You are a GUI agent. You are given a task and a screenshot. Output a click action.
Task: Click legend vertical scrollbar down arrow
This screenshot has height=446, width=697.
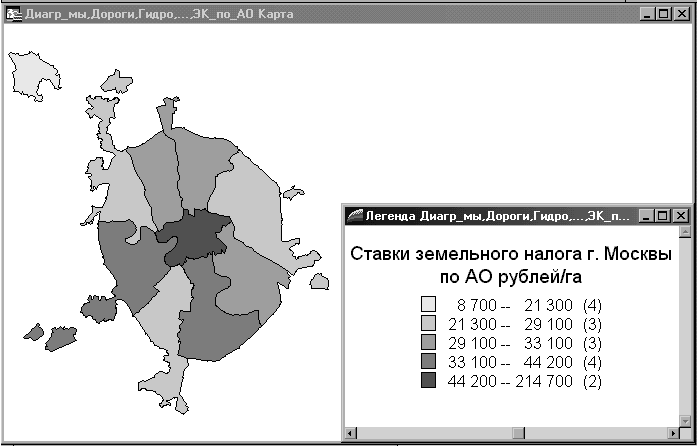685,420
